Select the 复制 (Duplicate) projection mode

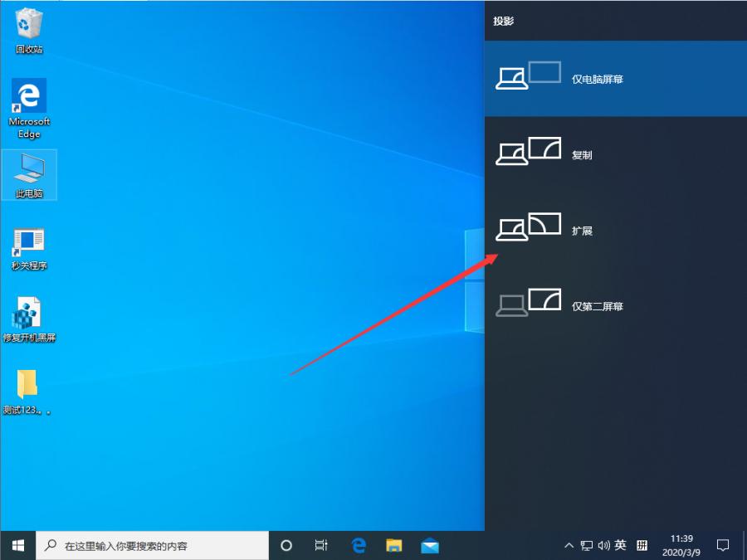point(614,153)
